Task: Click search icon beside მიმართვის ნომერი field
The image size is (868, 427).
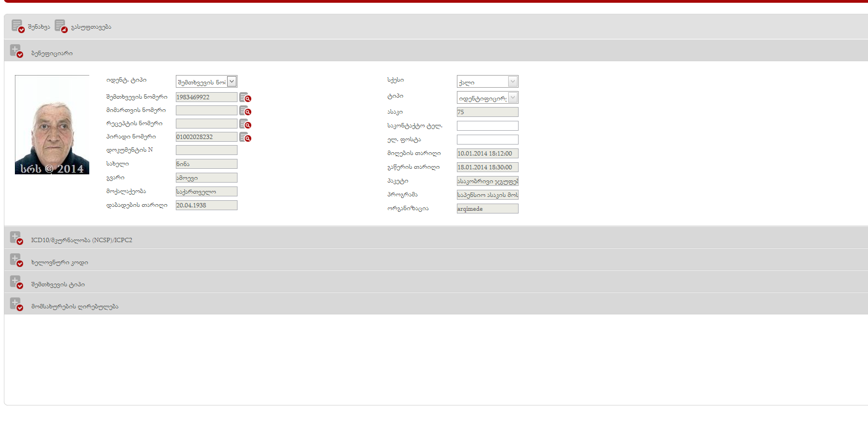Action: coord(245,111)
